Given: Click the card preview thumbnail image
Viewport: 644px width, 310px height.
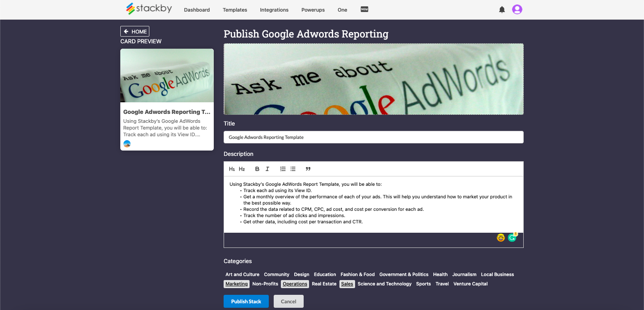Looking at the screenshot, I should tap(167, 75).
